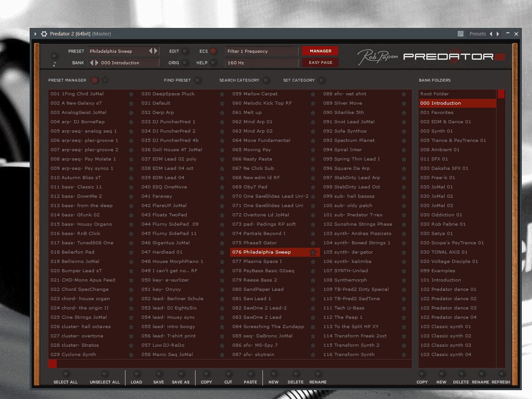Open the Presets dropdown in title bar
532x399 pixels.
(477, 34)
